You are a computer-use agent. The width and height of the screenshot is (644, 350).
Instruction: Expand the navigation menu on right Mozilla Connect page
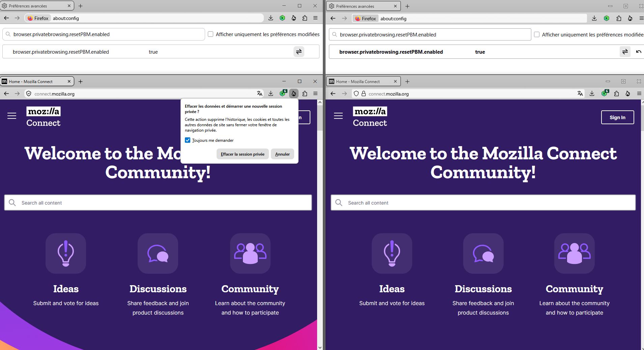click(338, 116)
